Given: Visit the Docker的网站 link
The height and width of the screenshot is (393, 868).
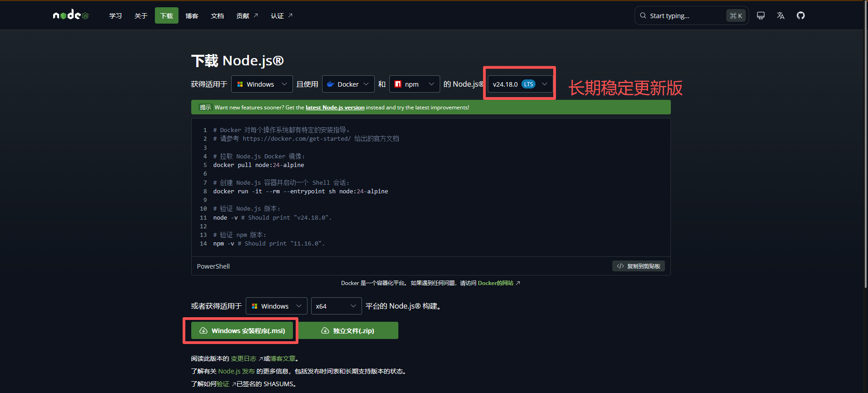Looking at the screenshot, I should click(496, 283).
